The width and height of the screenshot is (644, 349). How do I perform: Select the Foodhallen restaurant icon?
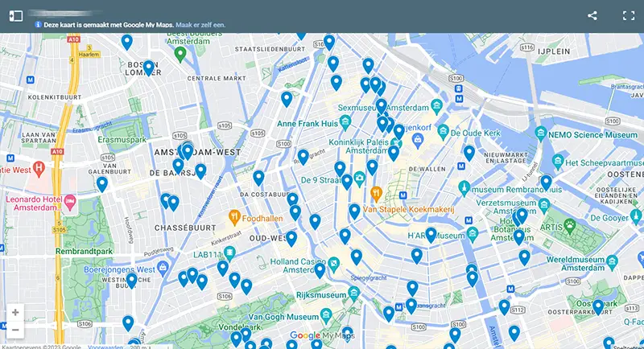point(234,217)
